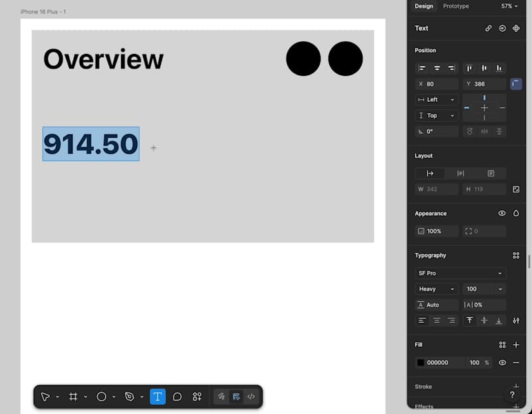This screenshot has height=414, width=532.
Task: Select the Ellipse shape tool
Action: pyautogui.click(x=102, y=396)
